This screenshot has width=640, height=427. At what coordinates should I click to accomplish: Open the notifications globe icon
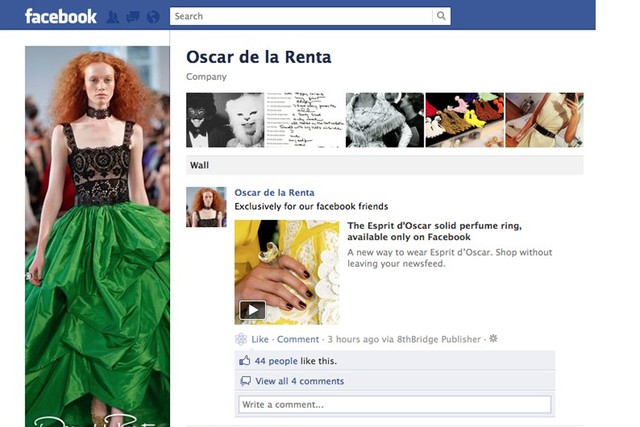[153, 17]
